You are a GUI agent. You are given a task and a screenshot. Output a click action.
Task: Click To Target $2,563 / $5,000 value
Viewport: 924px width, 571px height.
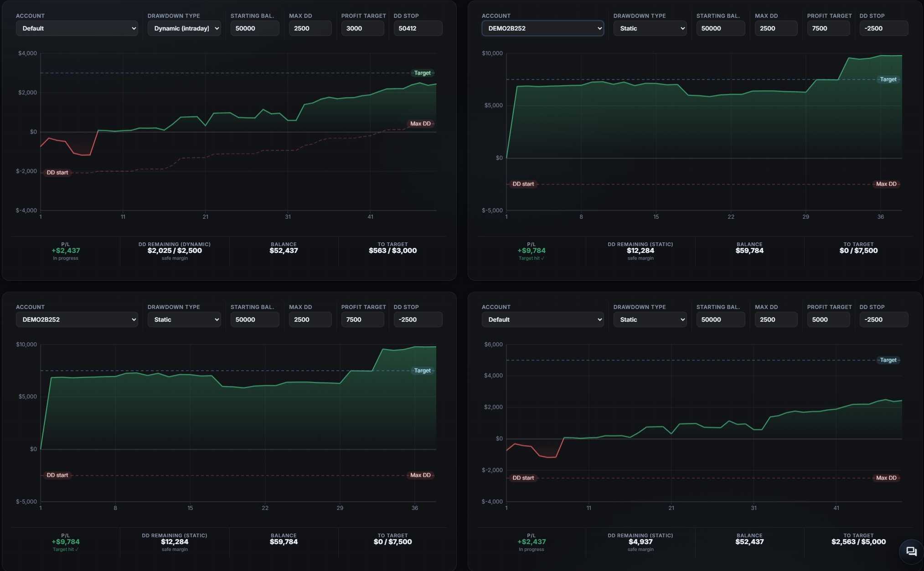[x=858, y=542]
